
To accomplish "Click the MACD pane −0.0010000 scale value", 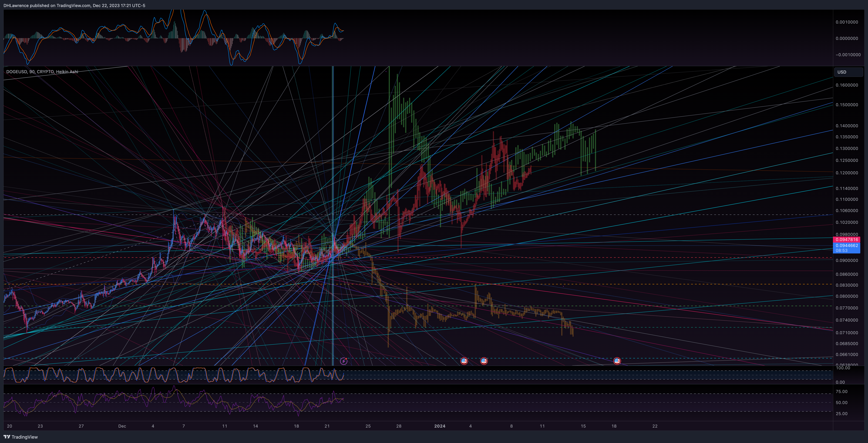I will [848, 54].
